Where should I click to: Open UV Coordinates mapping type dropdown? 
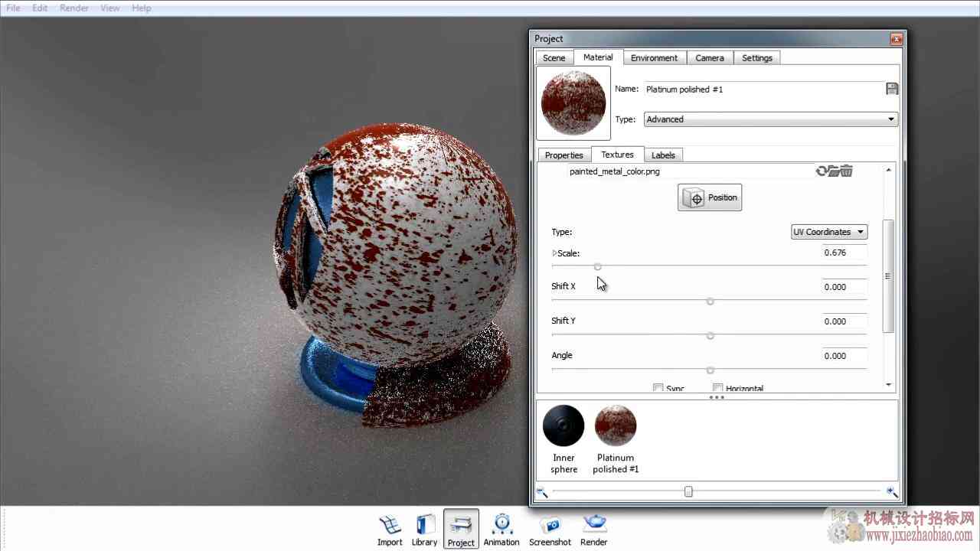click(x=829, y=232)
